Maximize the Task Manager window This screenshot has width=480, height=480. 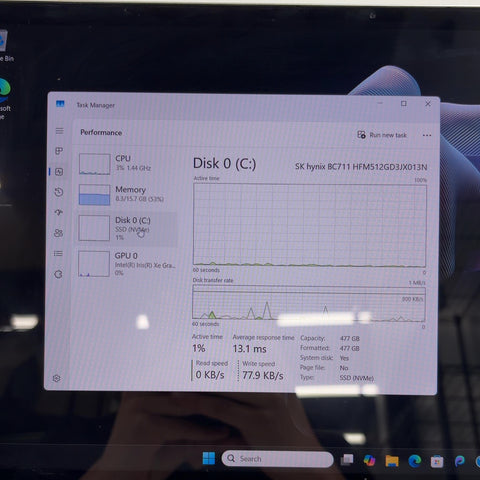(404, 104)
